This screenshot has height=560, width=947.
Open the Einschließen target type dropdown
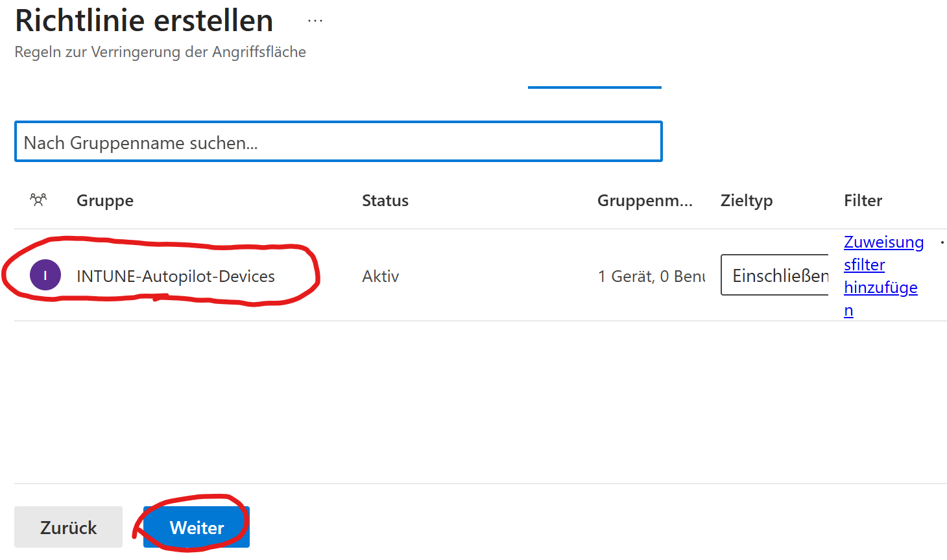775,275
